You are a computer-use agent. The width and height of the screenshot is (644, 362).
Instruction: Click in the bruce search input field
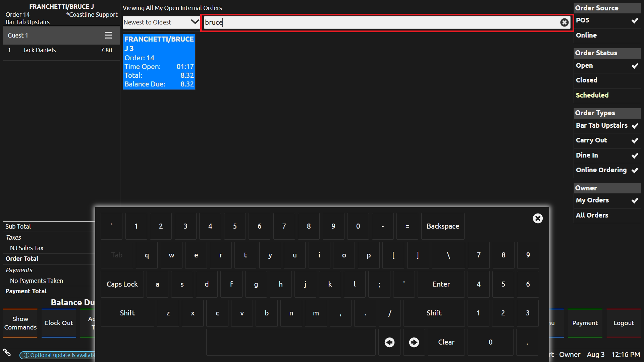[379, 22]
